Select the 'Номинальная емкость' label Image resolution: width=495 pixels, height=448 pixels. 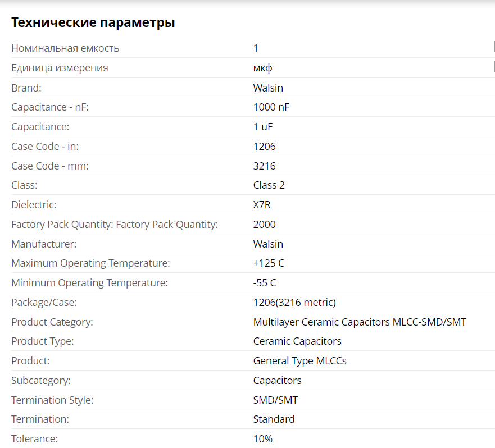(65, 48)
